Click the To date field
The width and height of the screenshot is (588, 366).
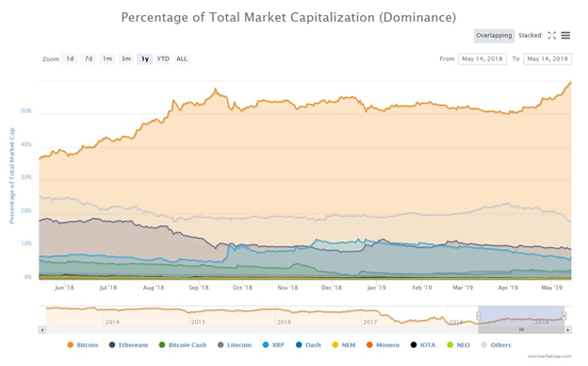pyautogui.click(x=547, y=58)
